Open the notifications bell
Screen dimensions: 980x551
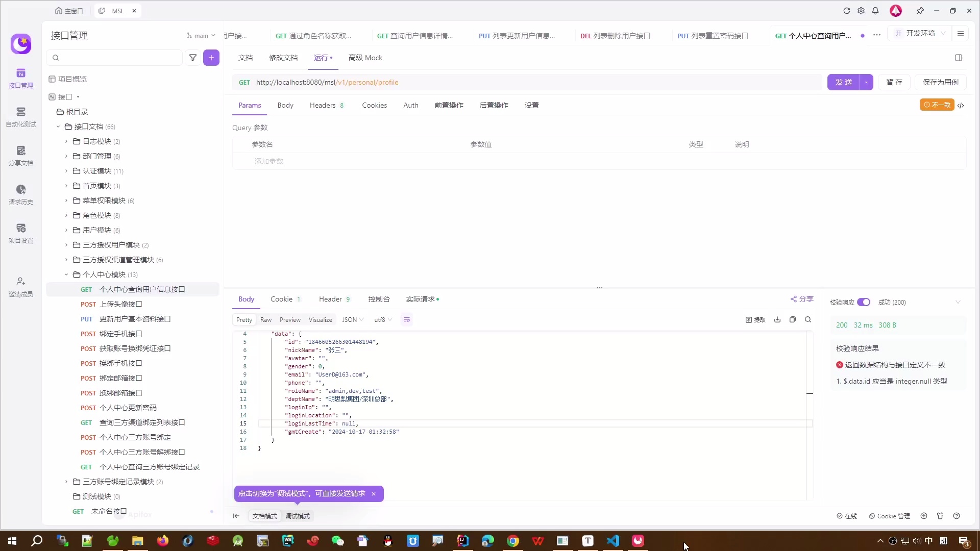point(875,10)
